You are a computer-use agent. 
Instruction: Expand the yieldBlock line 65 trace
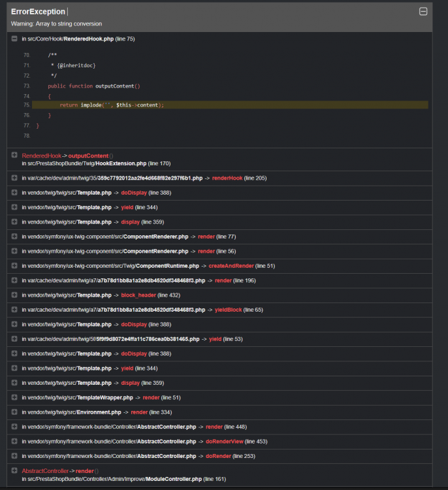14,310
